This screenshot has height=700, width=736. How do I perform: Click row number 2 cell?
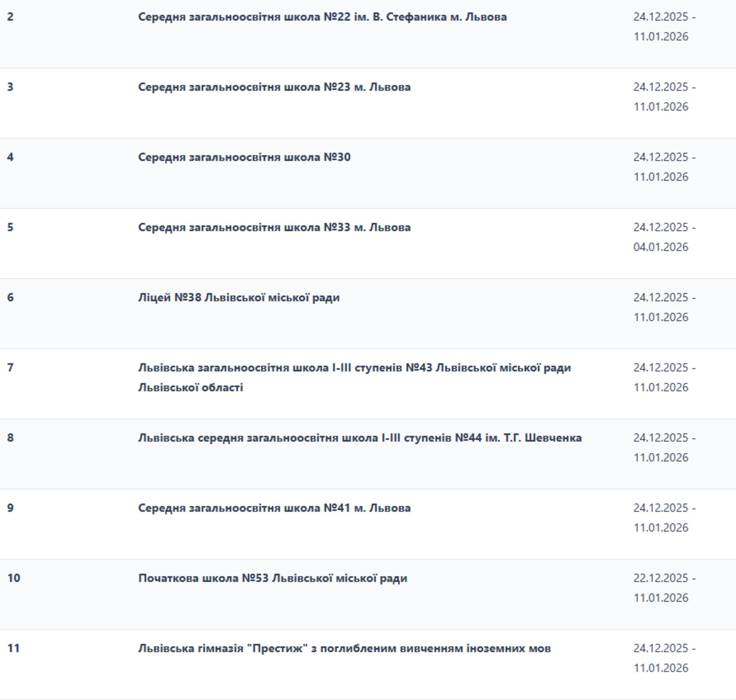[10, 17]
